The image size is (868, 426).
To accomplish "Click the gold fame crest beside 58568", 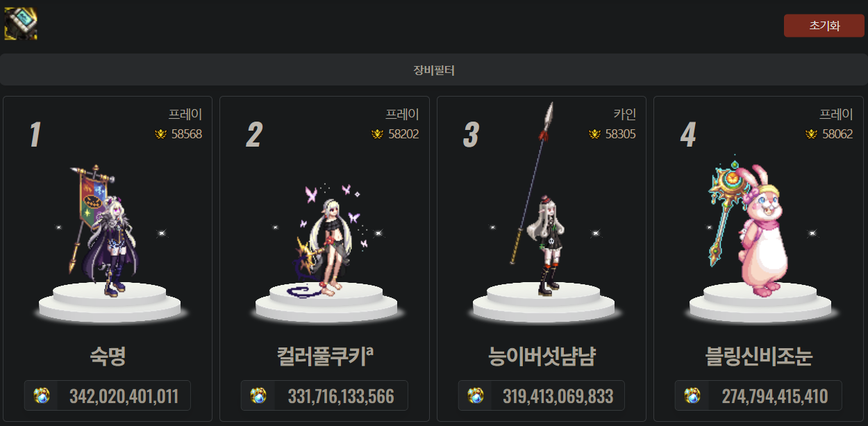I will (160, 134).
